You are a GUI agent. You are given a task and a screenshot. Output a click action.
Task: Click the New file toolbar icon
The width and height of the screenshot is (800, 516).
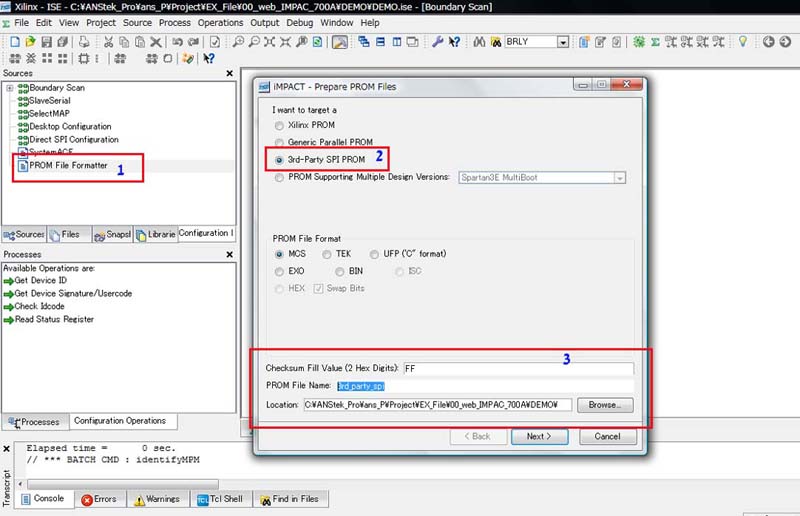(x=15, y=42)
